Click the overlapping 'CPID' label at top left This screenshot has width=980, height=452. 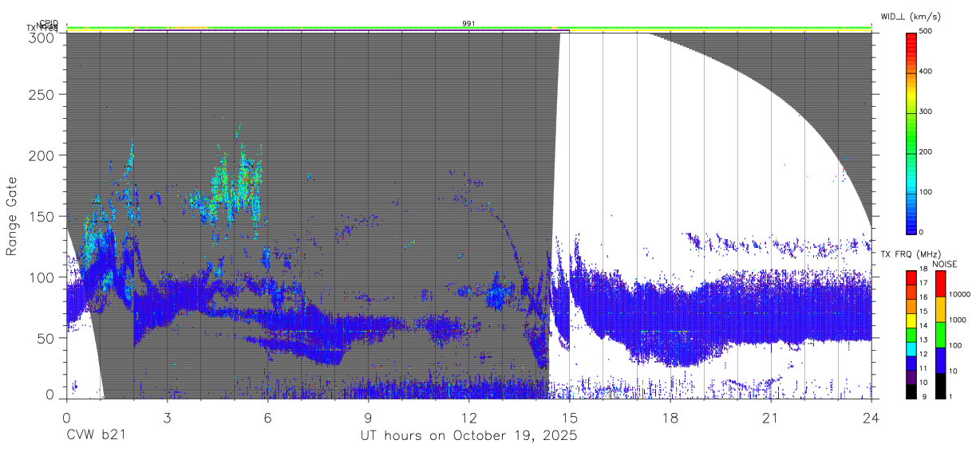pyautogui.click(x=48, y=24)
